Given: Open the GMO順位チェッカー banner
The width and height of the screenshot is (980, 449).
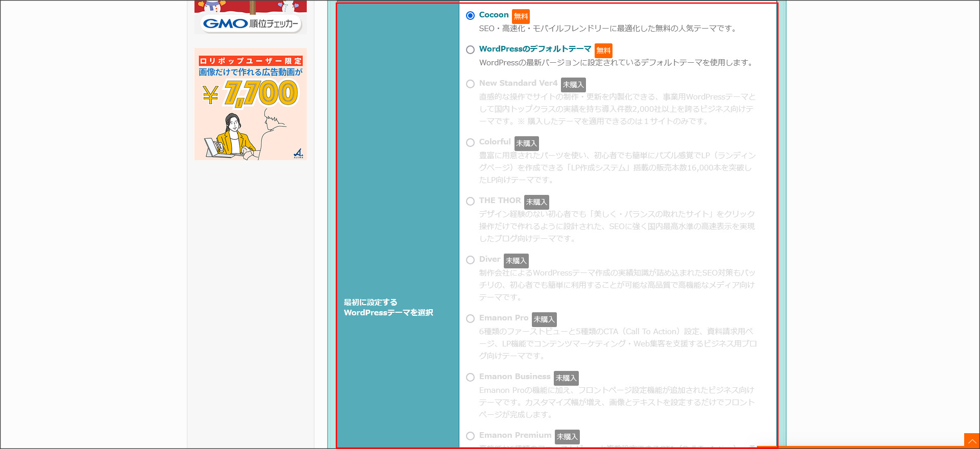Looking at the screenshot, I should [x=251, y=17].
